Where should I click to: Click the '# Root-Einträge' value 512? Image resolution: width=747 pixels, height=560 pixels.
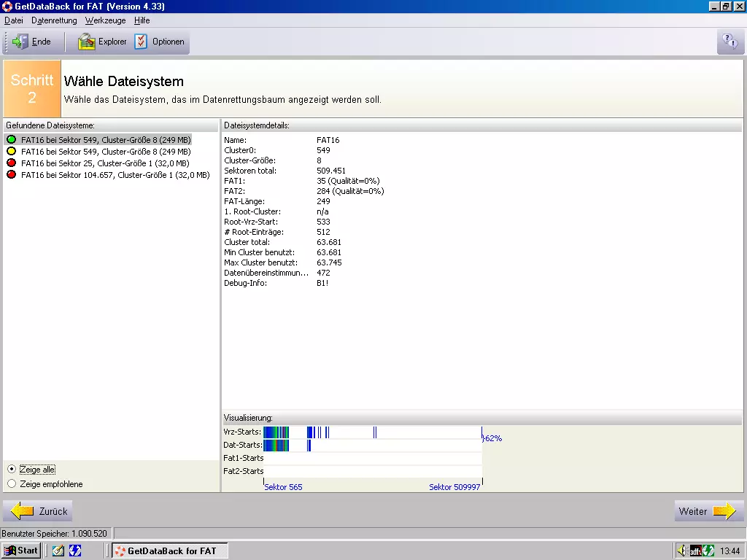[323, 232]
